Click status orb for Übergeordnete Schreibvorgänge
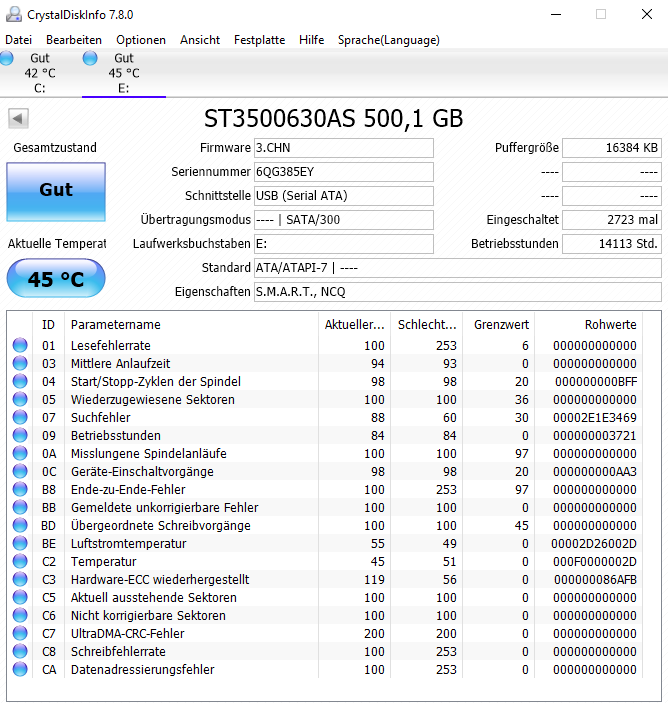This screenshot has height=703, width=668. point(20,525)
